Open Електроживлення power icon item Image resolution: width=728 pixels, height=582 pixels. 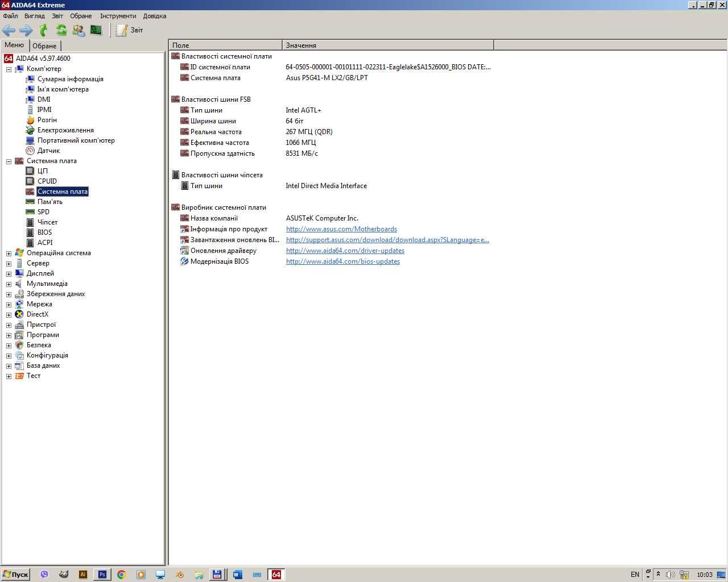30,130
